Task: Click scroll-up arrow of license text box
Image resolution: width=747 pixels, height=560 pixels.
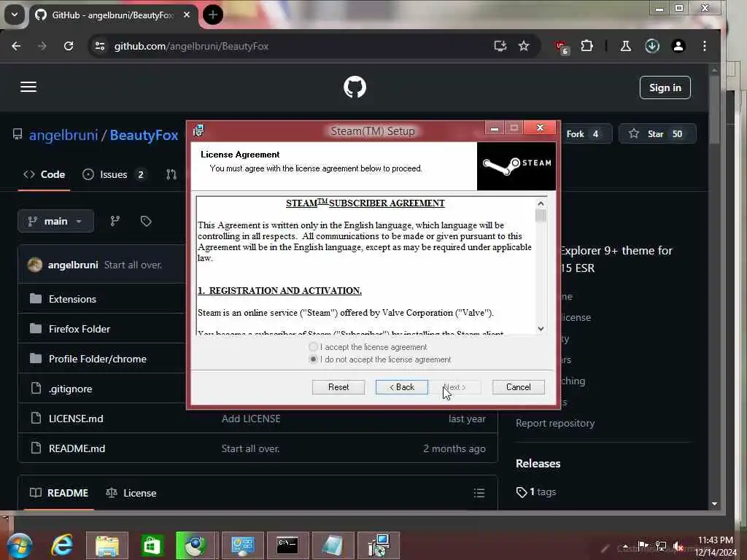Action: click(x=541, y=204)
